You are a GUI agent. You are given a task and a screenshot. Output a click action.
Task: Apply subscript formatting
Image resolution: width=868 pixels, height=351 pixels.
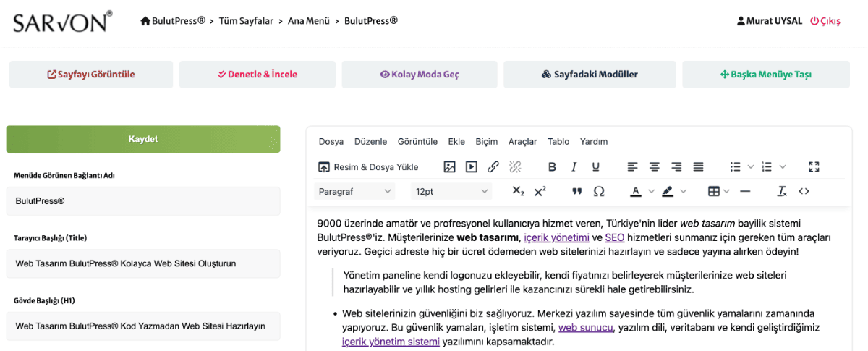point(518,192)
